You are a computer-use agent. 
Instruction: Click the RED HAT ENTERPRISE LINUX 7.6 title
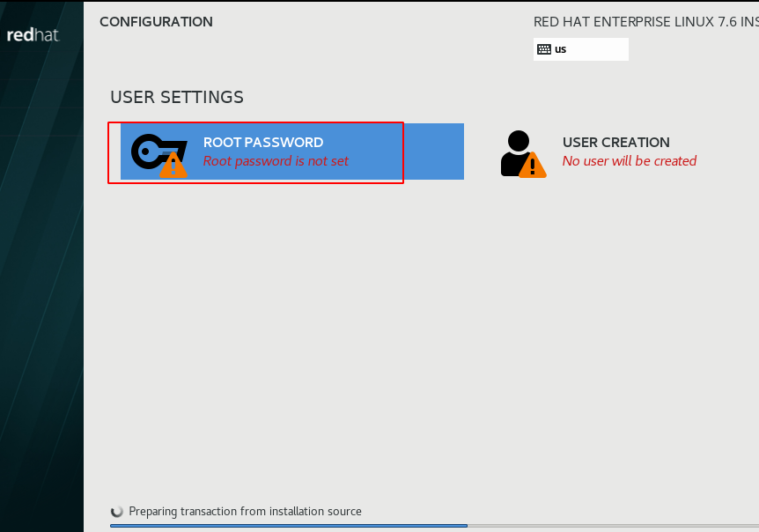coord(645,22)
